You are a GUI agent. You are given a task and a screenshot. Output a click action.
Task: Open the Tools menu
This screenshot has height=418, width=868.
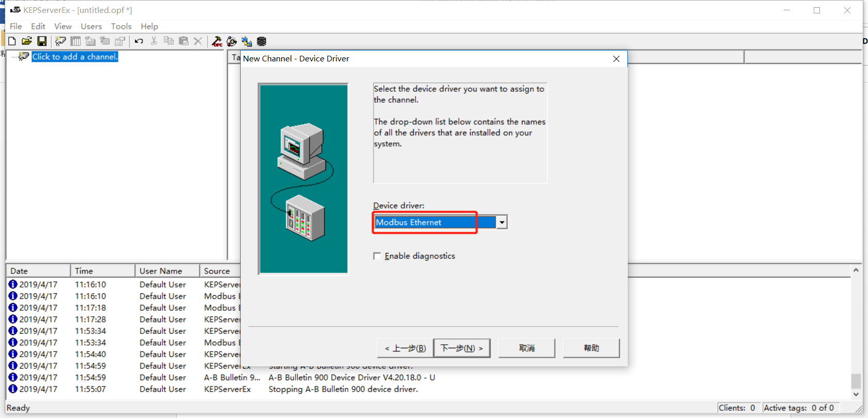(121, 26)
